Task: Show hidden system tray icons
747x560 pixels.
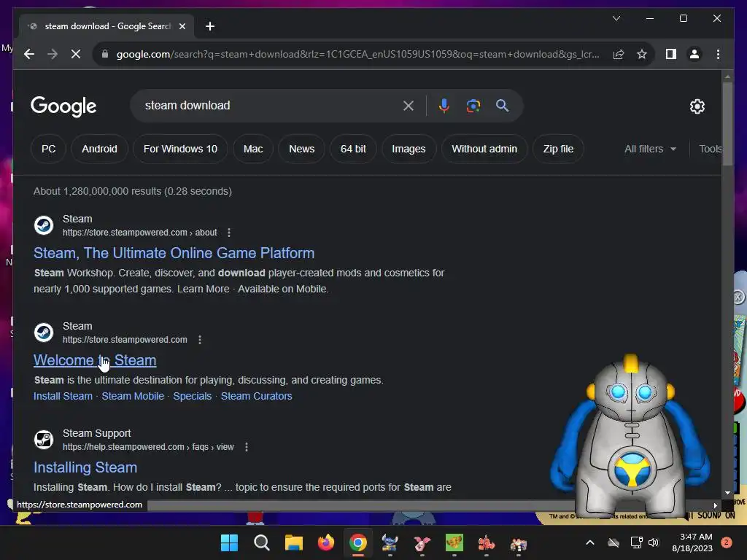Action: (589, 542)
